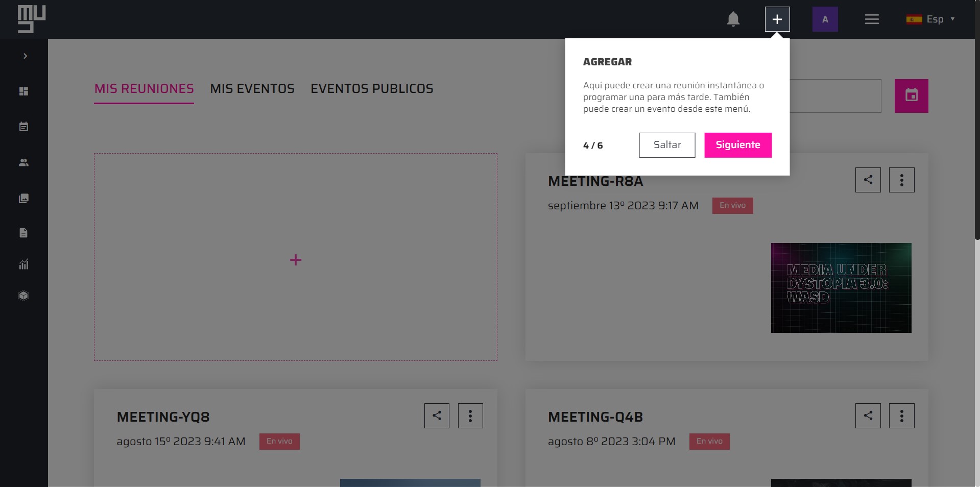Click En vivo badge of MEETING-YQ8
The height and width of the screenshot is (487, 980).
(279, 442)
